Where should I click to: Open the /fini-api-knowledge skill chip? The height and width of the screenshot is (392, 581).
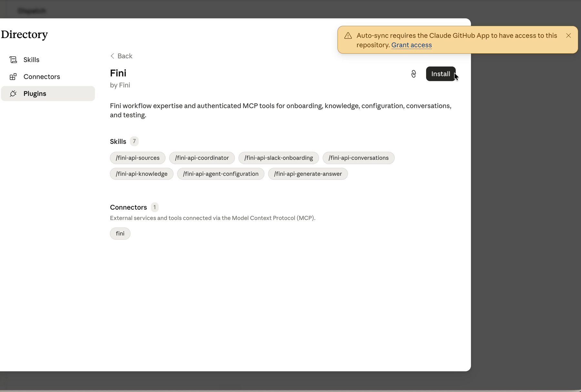pyautogui.click(x=141, y=174)
